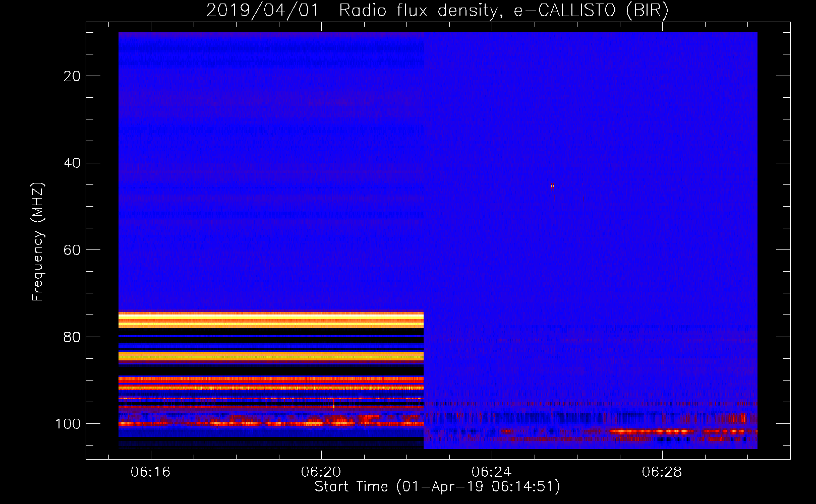
Task: Click the 20 MHz frequency tick label
Action: [72, 76]
